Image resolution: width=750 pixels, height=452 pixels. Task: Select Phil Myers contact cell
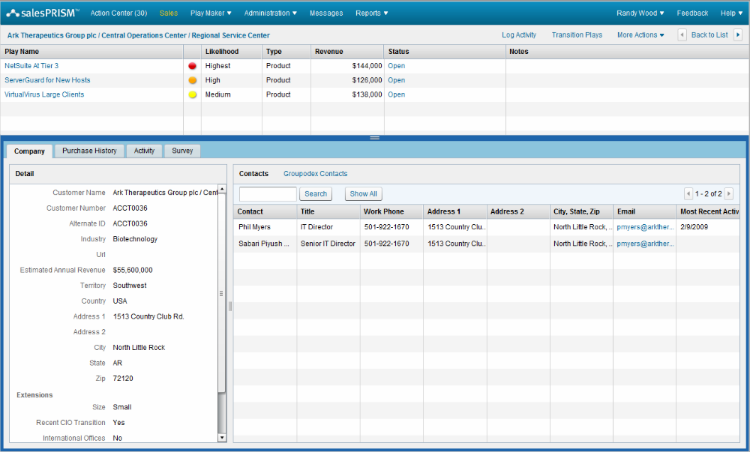pyautogui.click(x=265, y=227)
